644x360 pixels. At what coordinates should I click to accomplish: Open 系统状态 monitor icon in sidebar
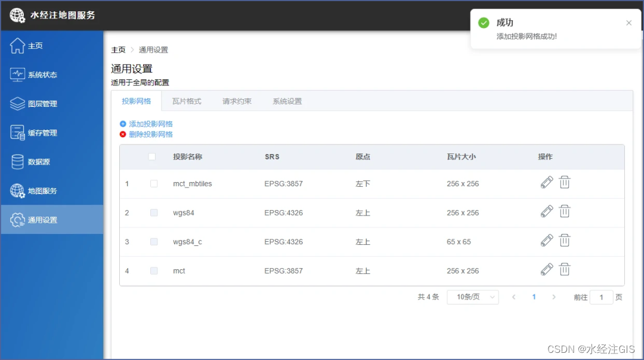pyautogui.click(x=17, y=75)
